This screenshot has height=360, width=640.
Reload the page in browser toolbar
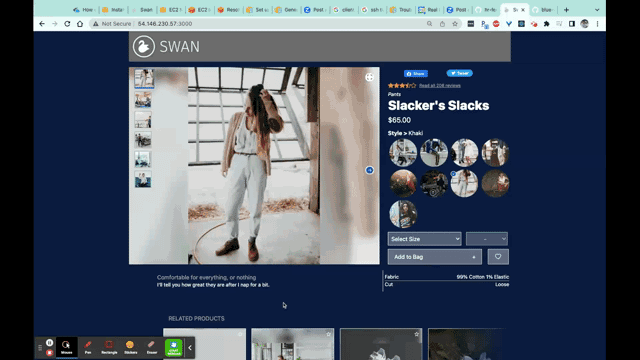click(x=67, y=24)
